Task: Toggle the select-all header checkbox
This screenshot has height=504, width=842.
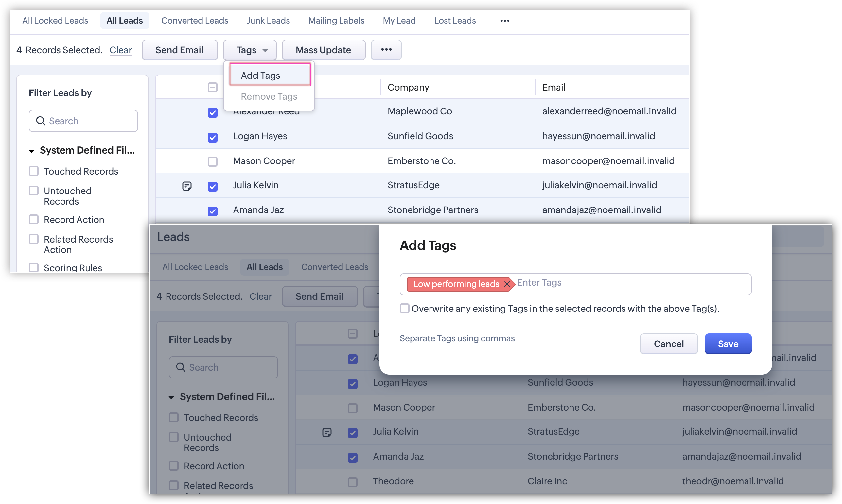Action: [212, 87]
